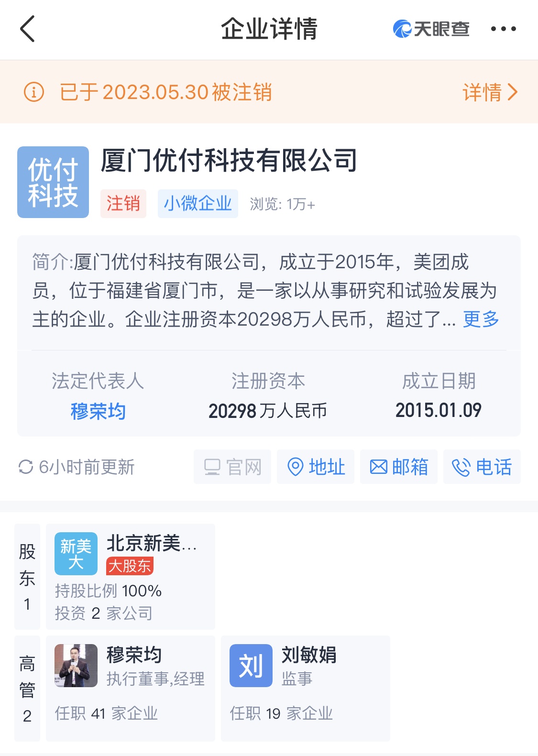Open legal representative 穆荣均 link
This screenshot has width=538, height=756.
coord(98,411)
